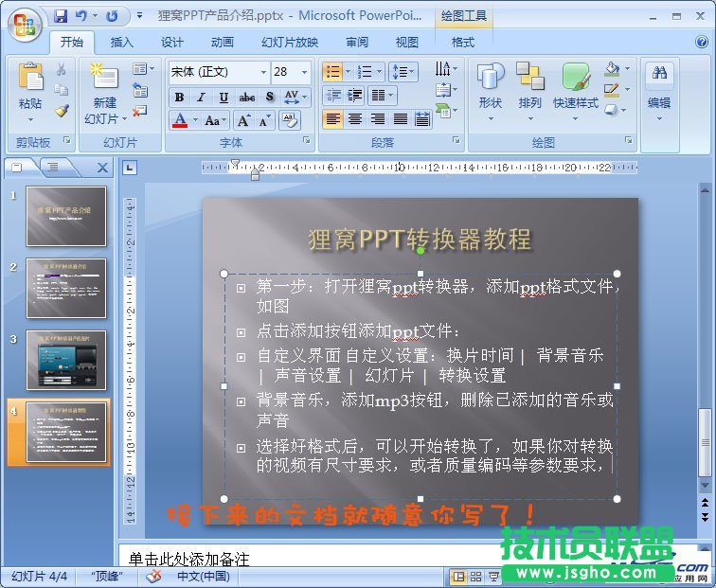Increase the list indent level
The width and height of the screenshot is (716, 588).
click(354, 96)
